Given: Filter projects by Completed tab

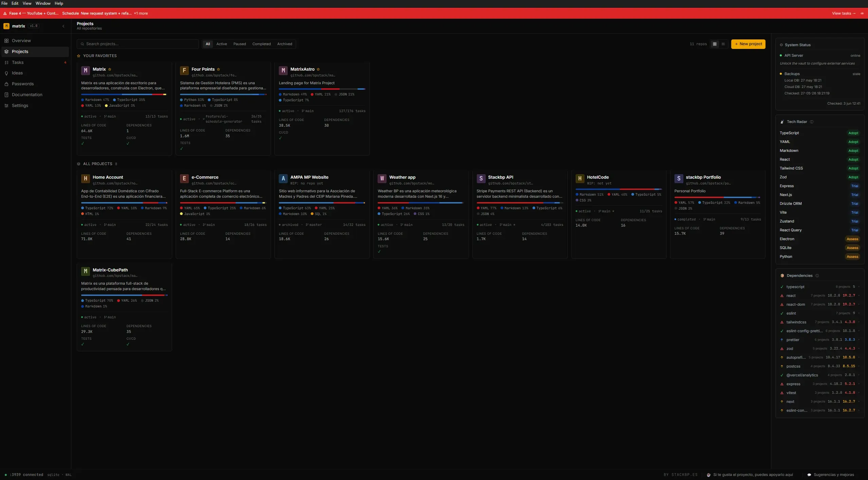Looking at the screenshot, I should click(261, 44).
